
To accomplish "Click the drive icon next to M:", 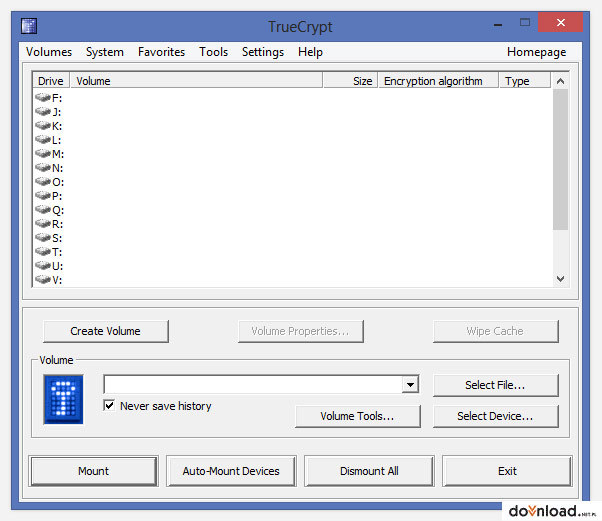I will click(x=43, y=154).
